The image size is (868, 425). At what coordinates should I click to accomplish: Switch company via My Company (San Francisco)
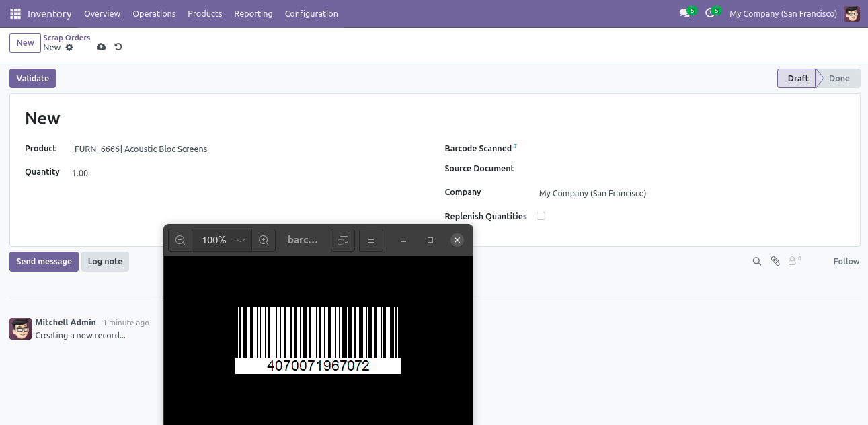783,13
